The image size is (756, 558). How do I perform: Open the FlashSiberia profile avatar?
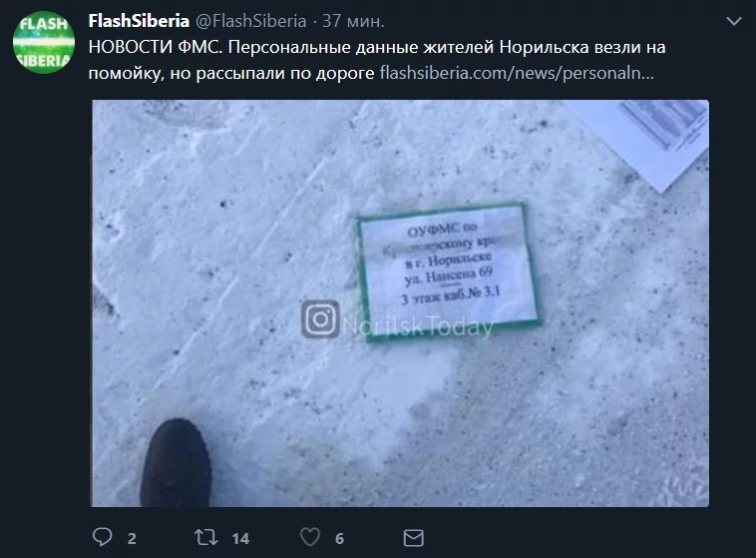click(x=44, y=43)
